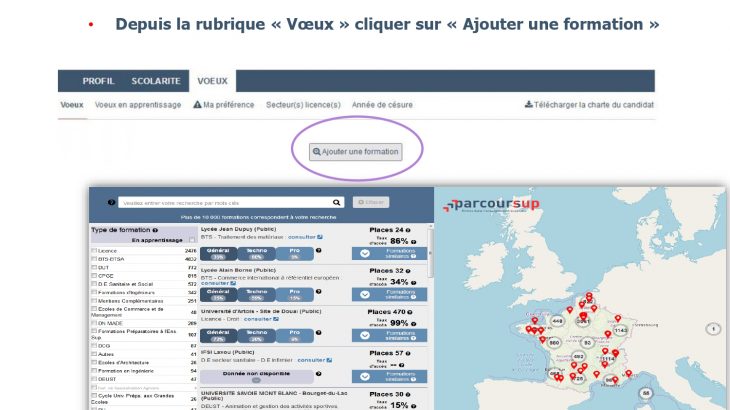The height and width of the screenshot is (410, 730).
Task: Click the keyword search input field
Action: 222,202
